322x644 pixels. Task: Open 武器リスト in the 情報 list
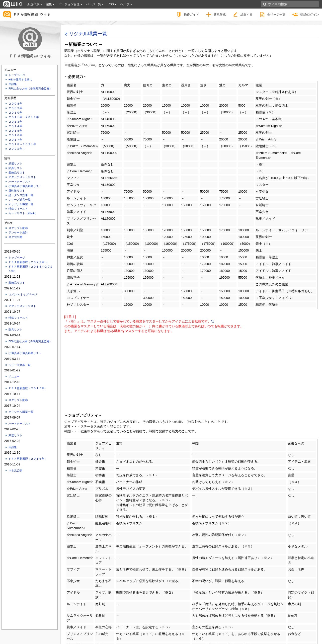15,164
